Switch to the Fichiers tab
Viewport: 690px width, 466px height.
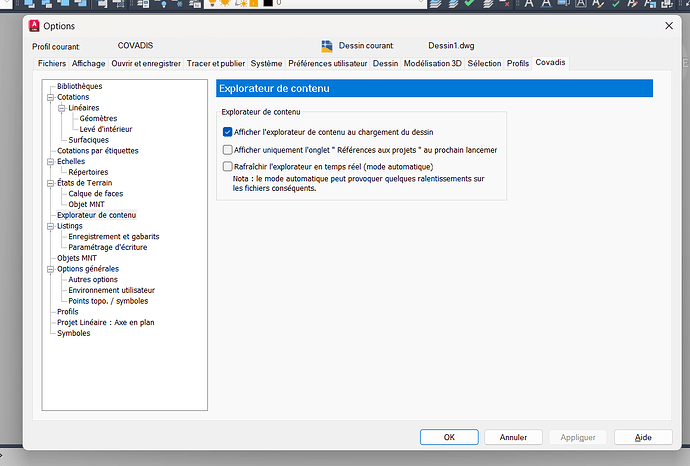51,63
